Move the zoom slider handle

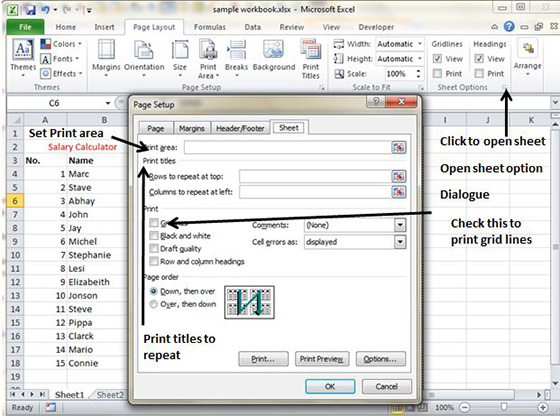coord(504,407)
